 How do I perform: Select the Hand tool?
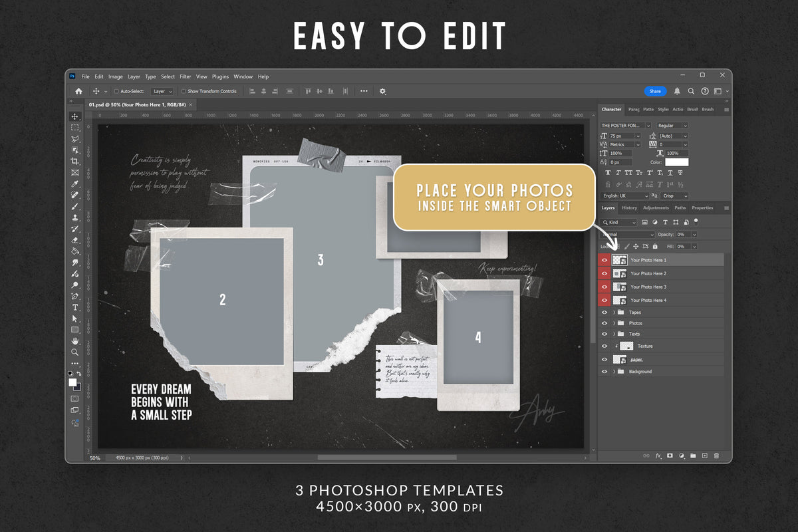pyautogui.click(x=75, y=341)
